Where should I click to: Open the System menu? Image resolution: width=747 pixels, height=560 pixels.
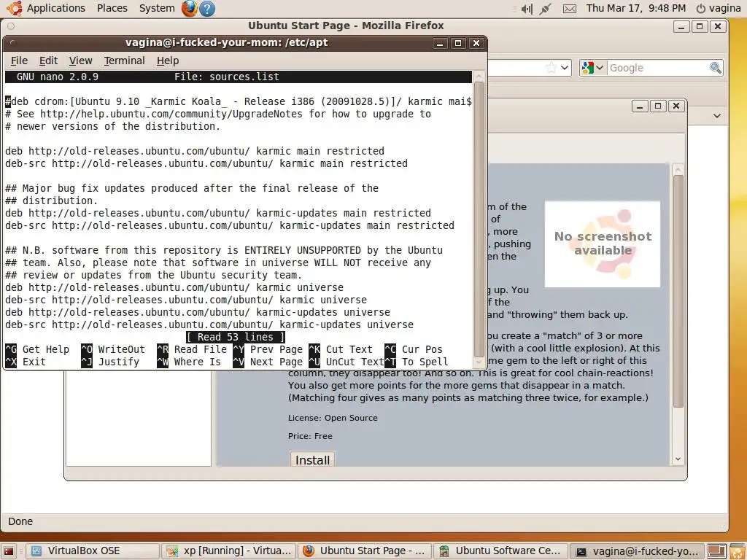tap(157, 8)
